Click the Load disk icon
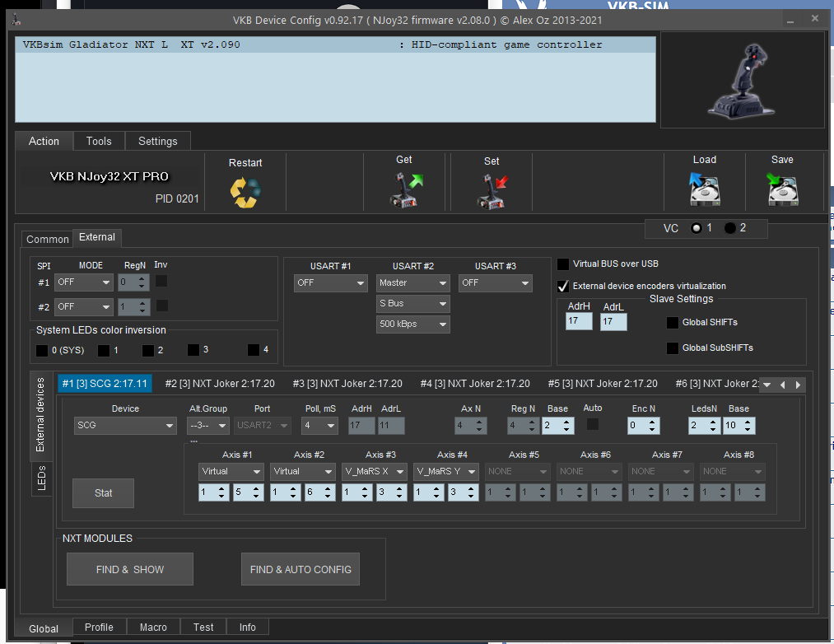 705,189
